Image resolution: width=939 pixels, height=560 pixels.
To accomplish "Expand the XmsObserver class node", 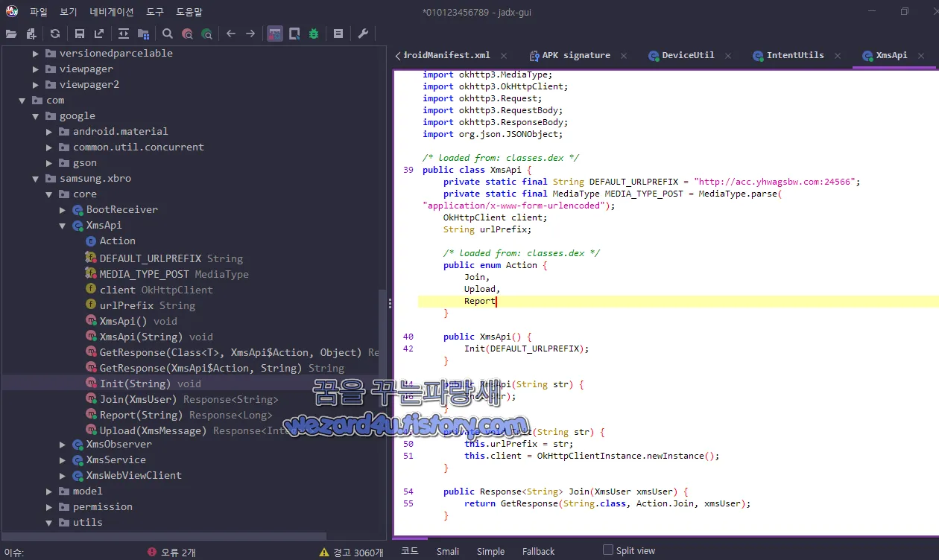I will [63, 444].
